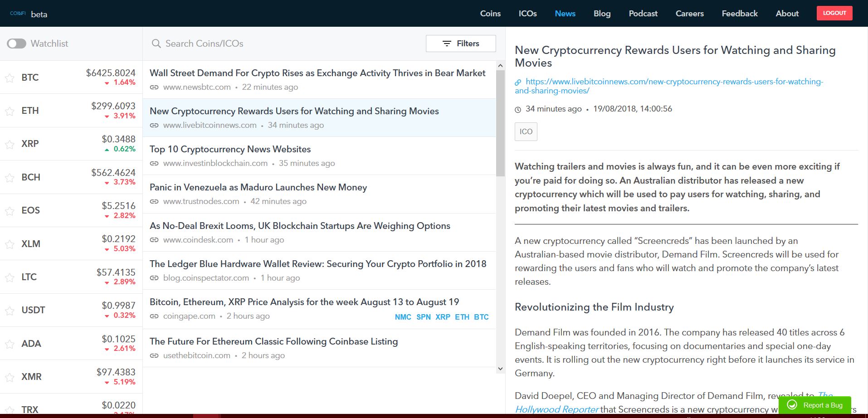
Task: Select ETH price $299.6093
Action: [x=113, y=106]
